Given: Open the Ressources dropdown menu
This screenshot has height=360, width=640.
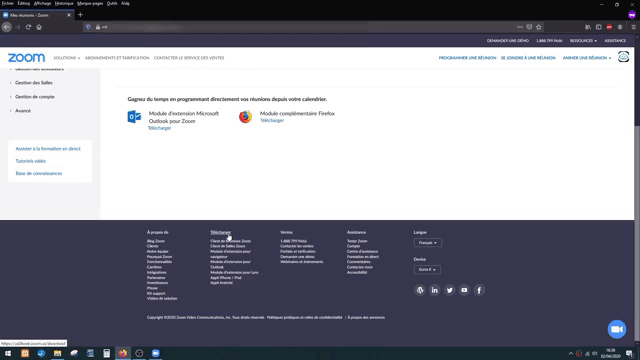Looking at the screenshot, I should click(x=583, y=41).
